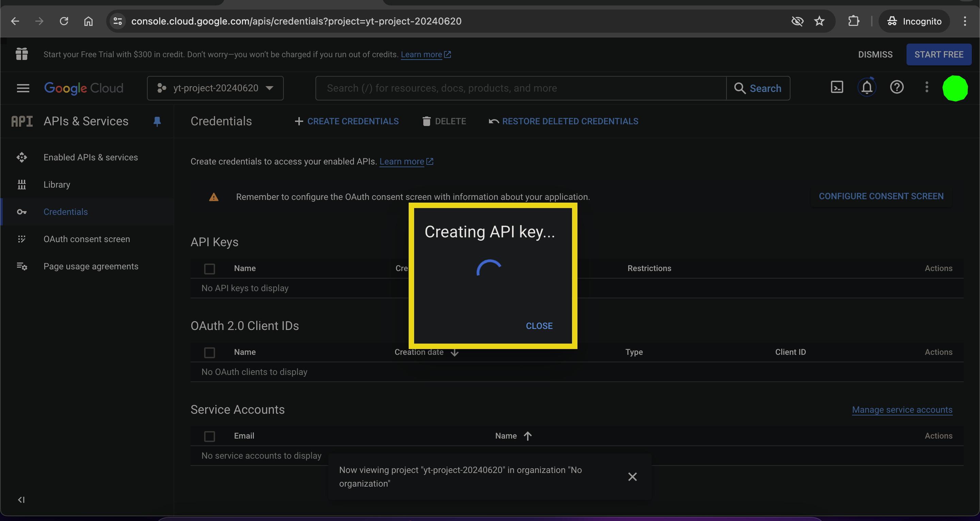
Task: Click the OAuth Type column header
Action: pos(634,352)
